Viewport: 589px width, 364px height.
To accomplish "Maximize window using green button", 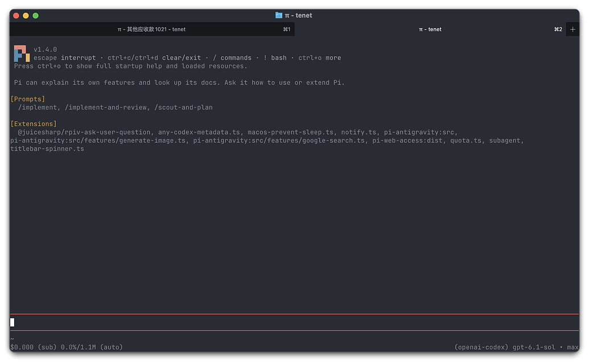I will coord(35,15).
